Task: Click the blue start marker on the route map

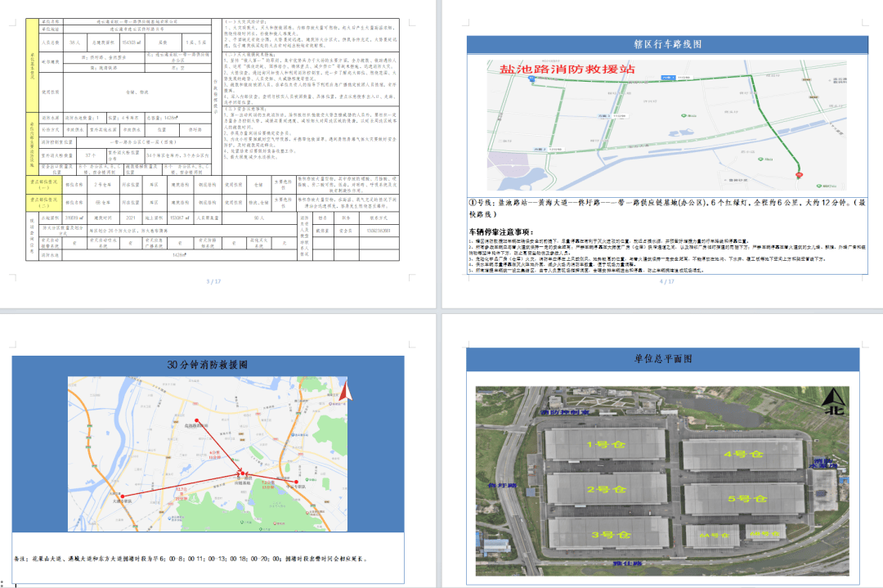Action: pyautogui.click(x=531, y=79)
